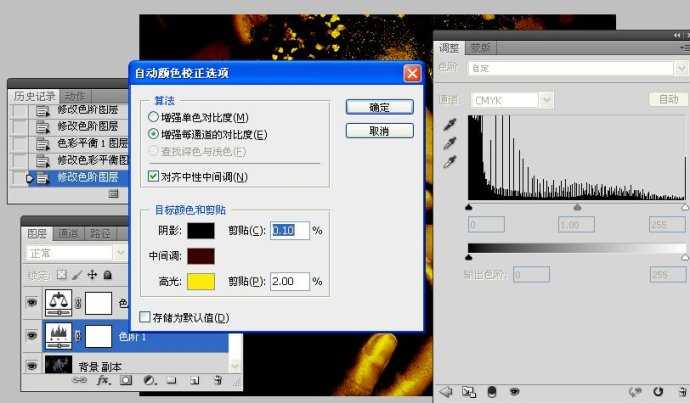690x403 pixels.
Task: Click the mask link on 色阶 1 layer
Action: click(x=78, y=336)
